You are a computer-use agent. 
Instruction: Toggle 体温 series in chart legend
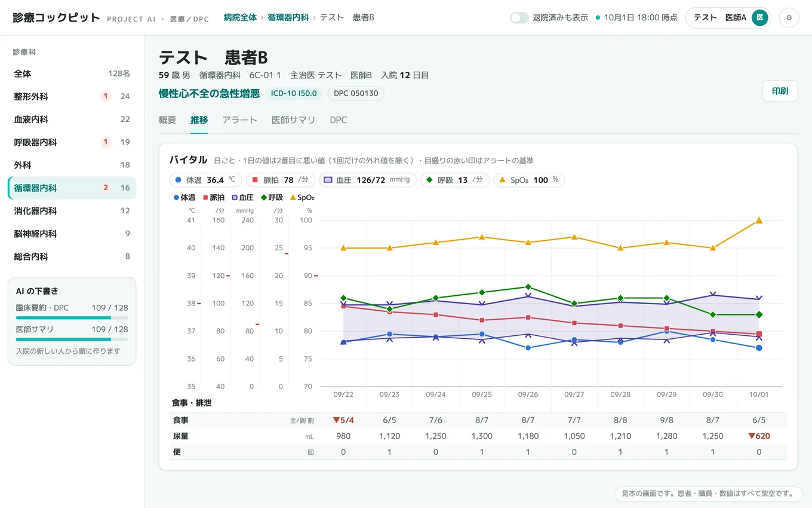point(184,197)
